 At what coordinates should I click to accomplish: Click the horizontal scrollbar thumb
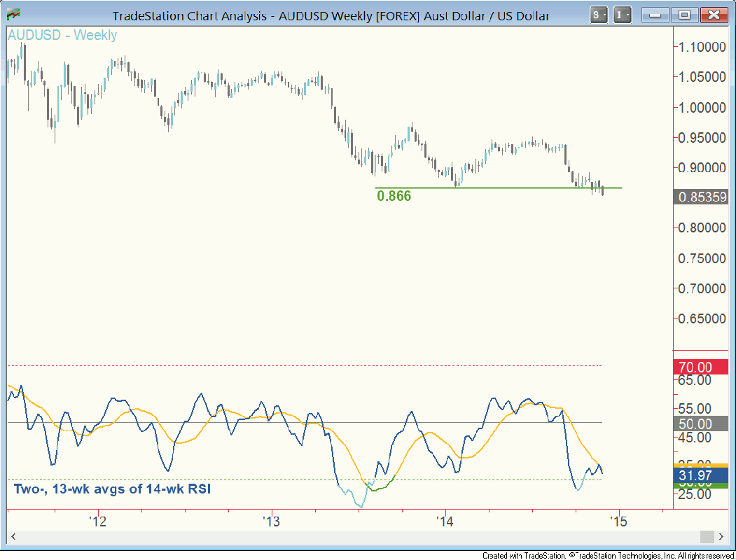(706, 536)
